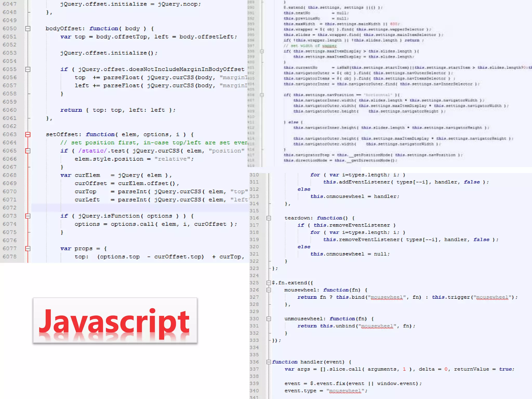Collapse the var props fold at line 6077
Image resolution: width=532 pixels, height=399 pixels.
[x=28, y=249]
